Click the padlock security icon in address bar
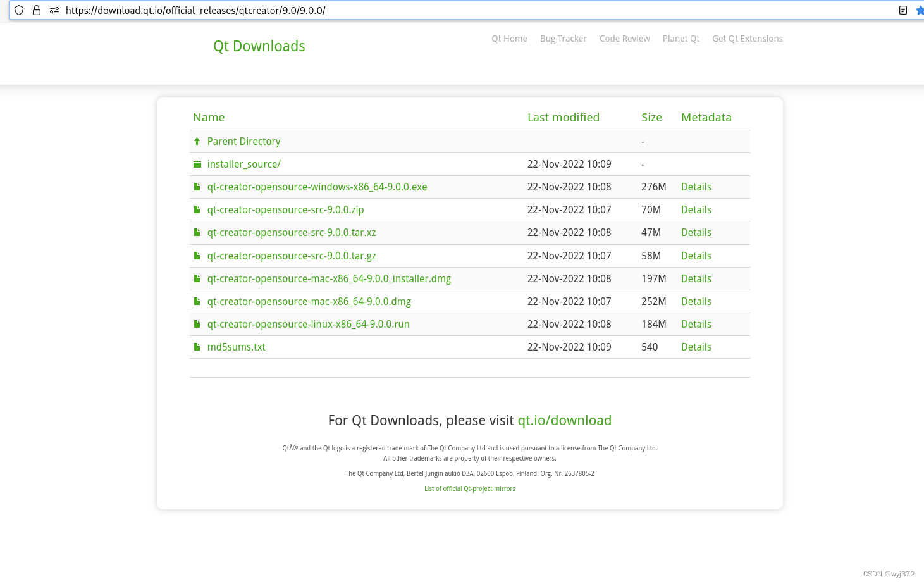924x584 pixels. tap(36, 10)
